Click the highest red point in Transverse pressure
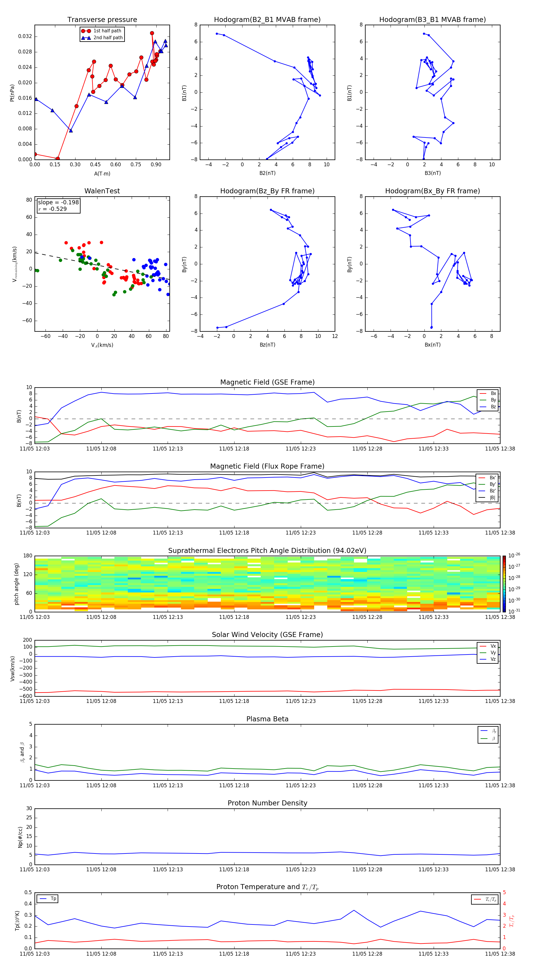This screenshot has height=980, width=535. coord(152,33)
